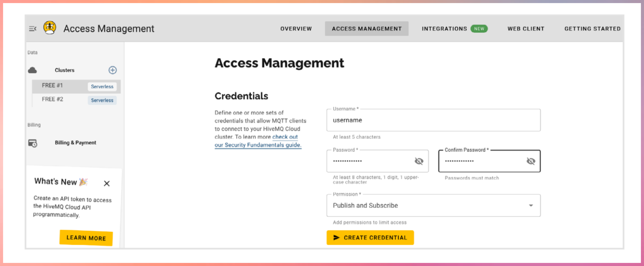644x266 pixels.
Task: Add a new cluster with the plus icon
Action: (112, 70)
